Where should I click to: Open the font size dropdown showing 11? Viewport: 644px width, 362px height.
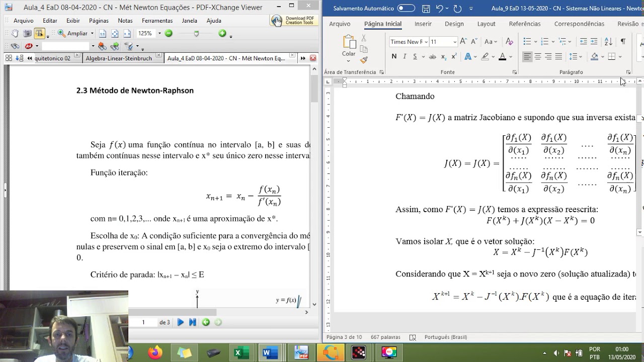455,42
